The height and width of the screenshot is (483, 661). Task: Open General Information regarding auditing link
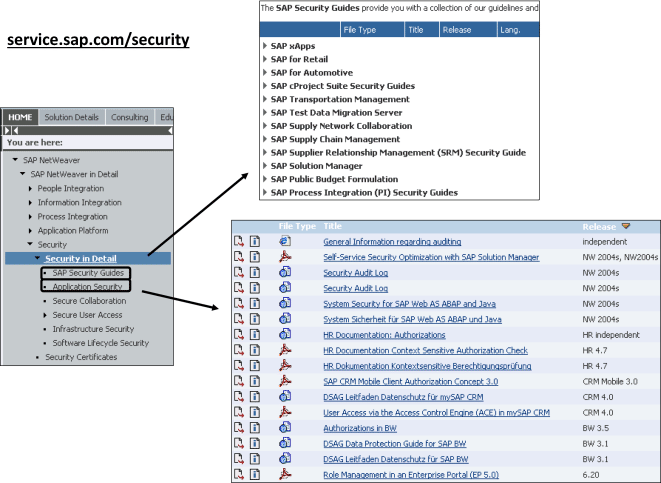(x=392, y=242)
